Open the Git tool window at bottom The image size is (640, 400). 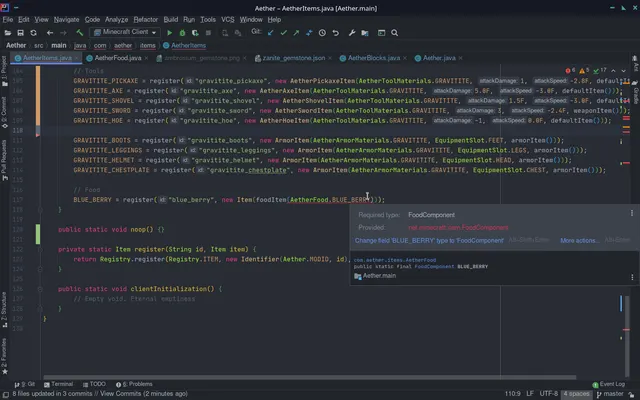25,384
